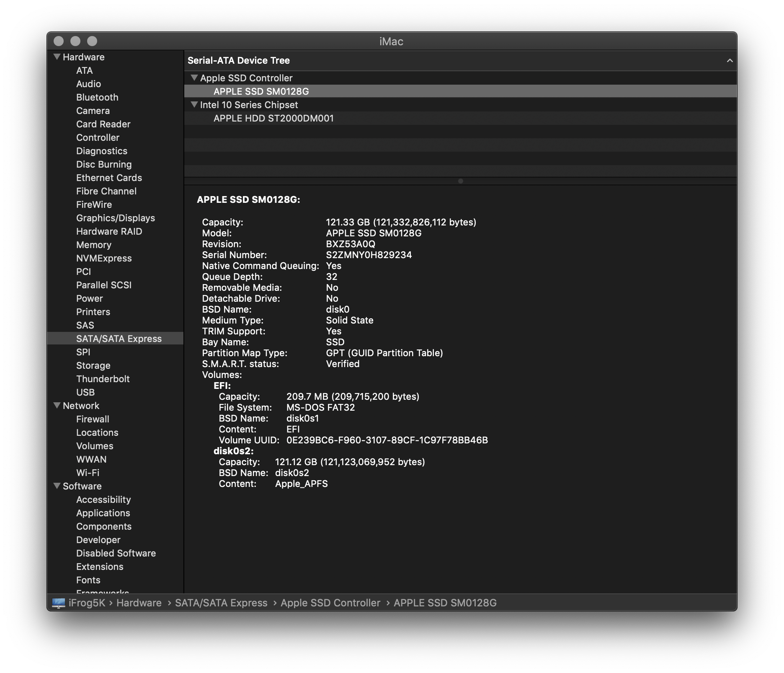Select Volumes under Network
The width and height of the screenshot is (784, 673).
pyautogui.click(x=95, y=446)
